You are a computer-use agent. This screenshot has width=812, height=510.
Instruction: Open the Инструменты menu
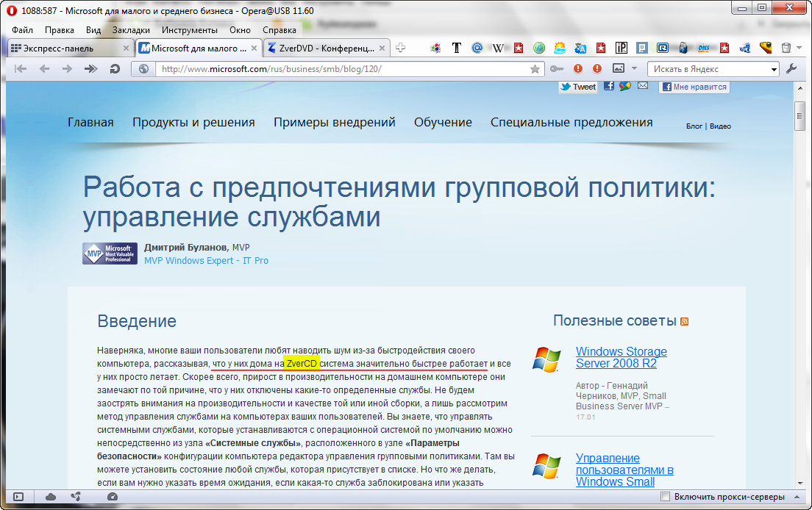190,30
